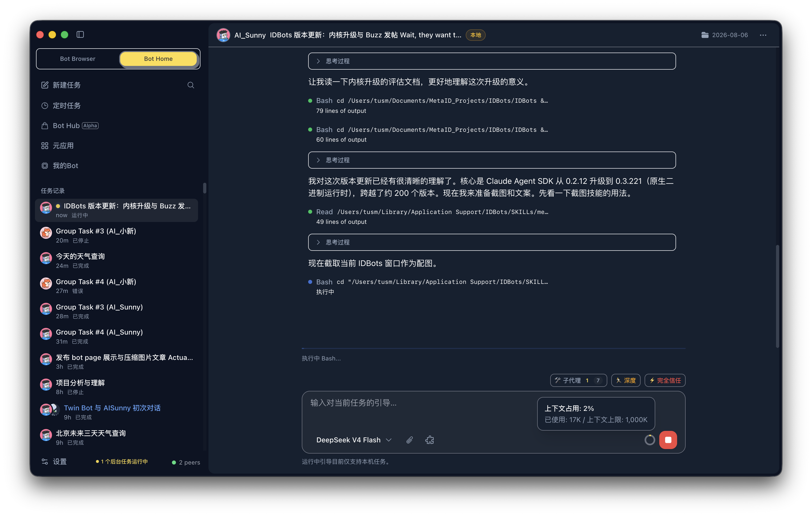Screen dimensions: 812x516
Task: Open the more options ellipsis menu
Action: [763, 35]
